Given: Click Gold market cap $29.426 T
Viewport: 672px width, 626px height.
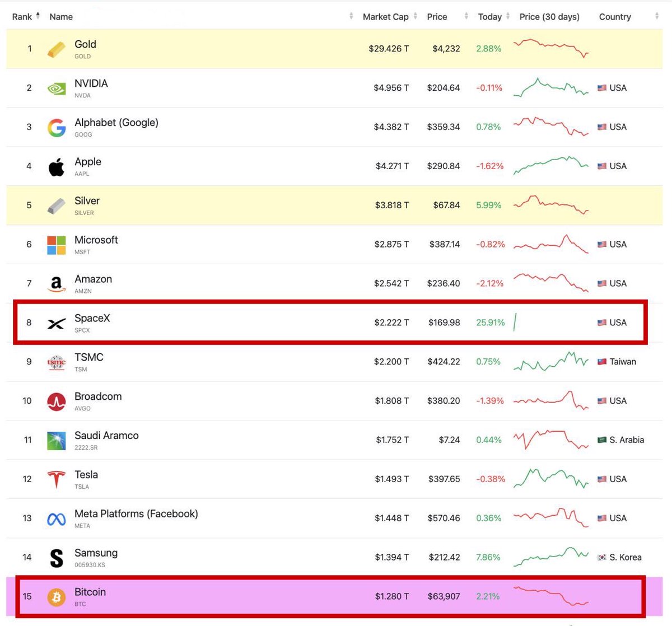Looking at the screenshot, I should [x=389, y=49].
